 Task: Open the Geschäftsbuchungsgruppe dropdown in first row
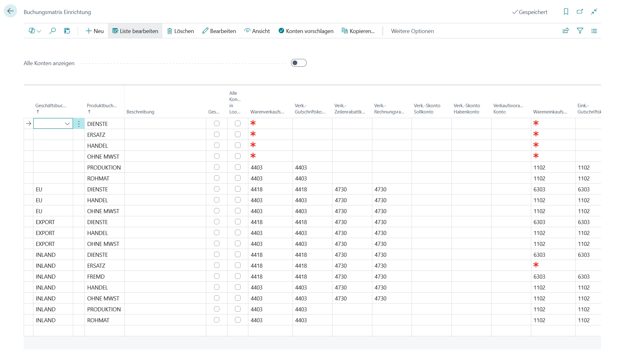coord(67,124)
